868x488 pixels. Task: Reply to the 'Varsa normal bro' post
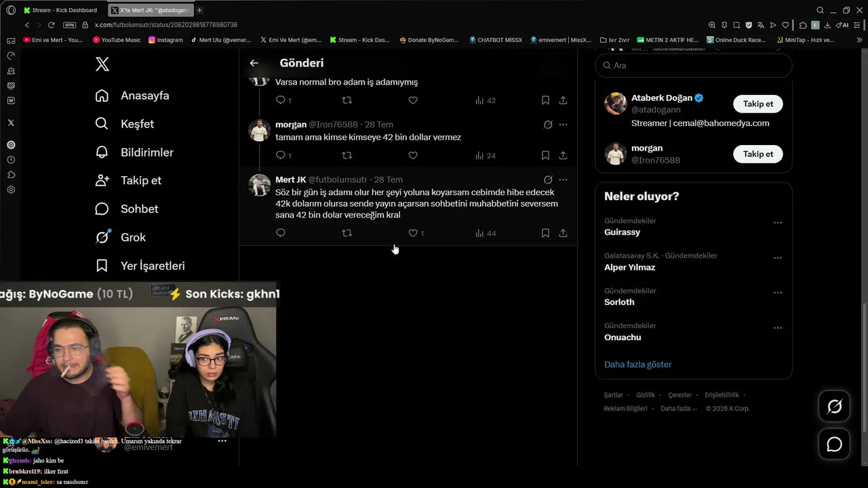tap(281, 100)
